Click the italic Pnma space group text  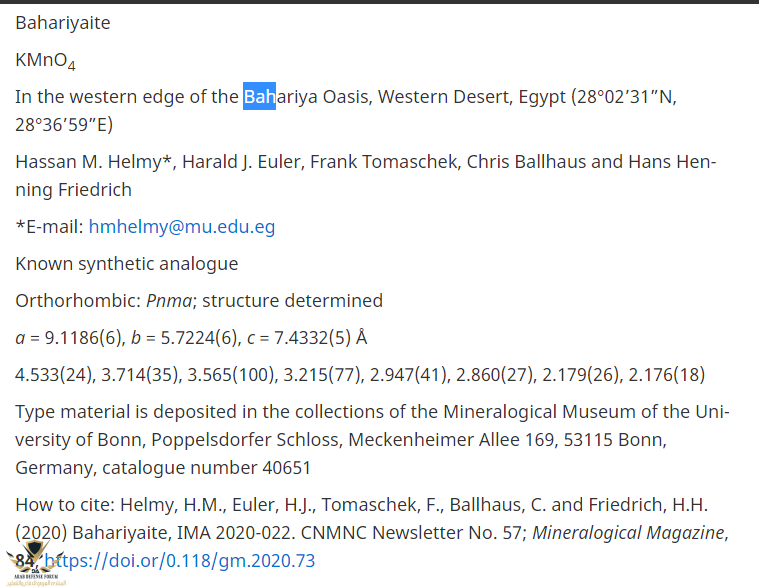click(169, 301)
